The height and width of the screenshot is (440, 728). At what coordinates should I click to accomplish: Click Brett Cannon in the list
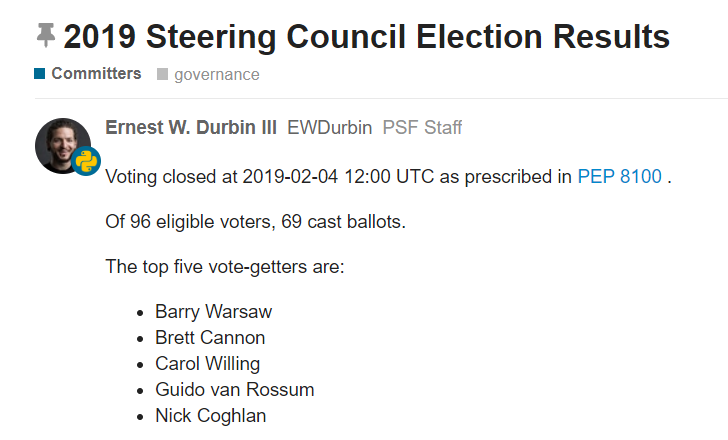[x=210, y=338]
